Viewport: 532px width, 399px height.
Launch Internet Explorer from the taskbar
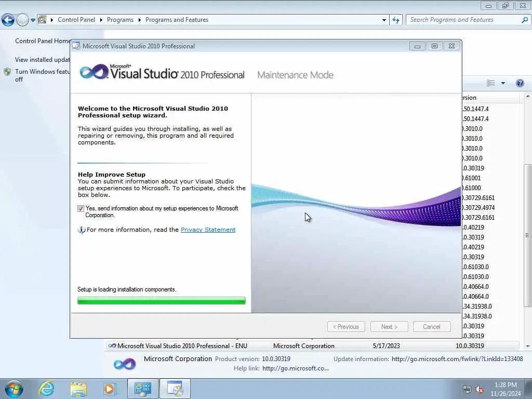point(46,389)
